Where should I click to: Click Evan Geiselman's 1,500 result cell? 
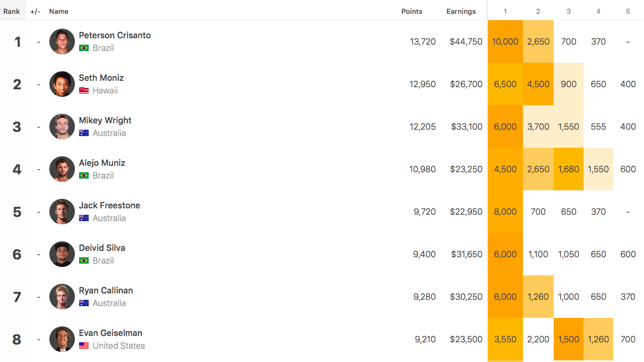coord(568,339)
